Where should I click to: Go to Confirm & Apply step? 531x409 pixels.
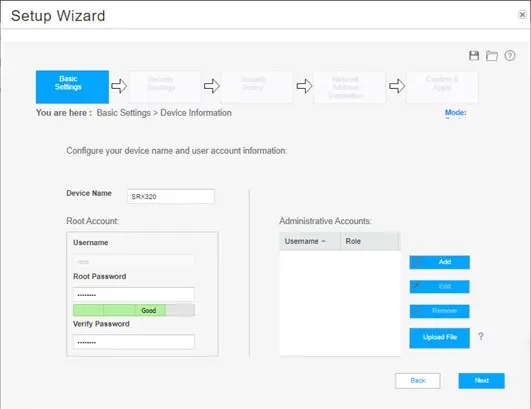point(442,87)
